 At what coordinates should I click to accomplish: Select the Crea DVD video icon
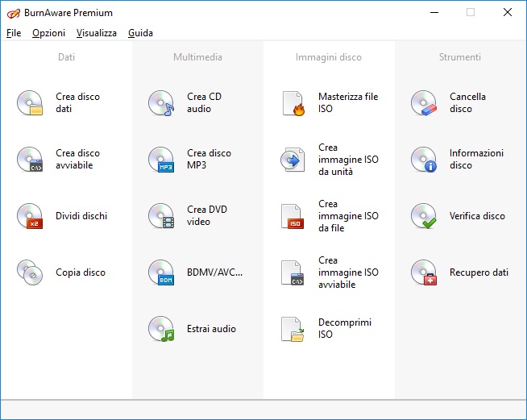click(x=161, y=216)
